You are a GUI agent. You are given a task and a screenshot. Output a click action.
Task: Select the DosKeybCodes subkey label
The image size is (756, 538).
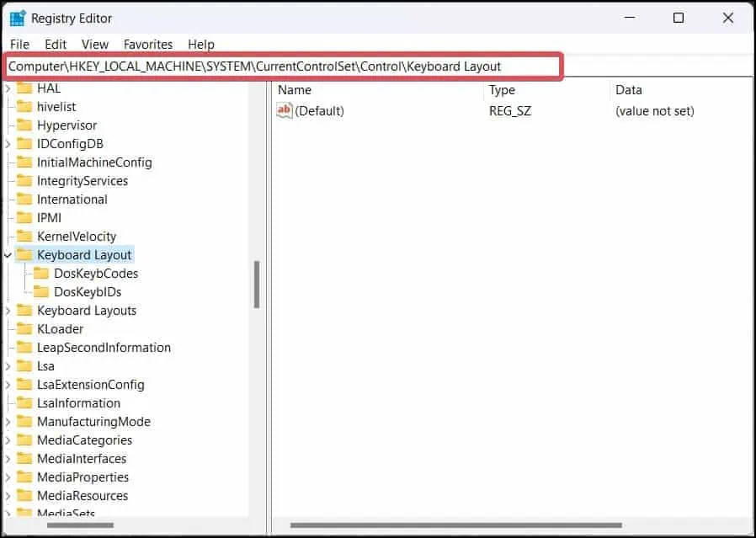point(96,274)
